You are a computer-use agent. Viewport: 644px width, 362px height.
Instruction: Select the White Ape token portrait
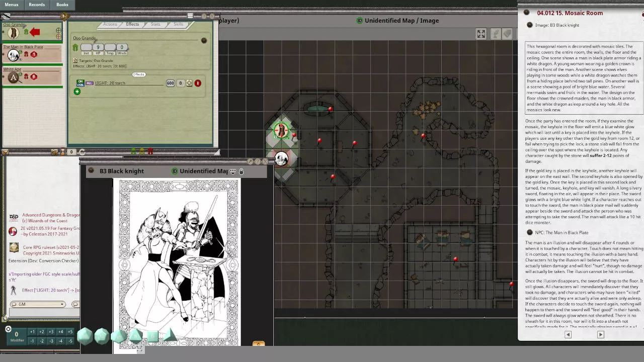(x=14, y=77)
